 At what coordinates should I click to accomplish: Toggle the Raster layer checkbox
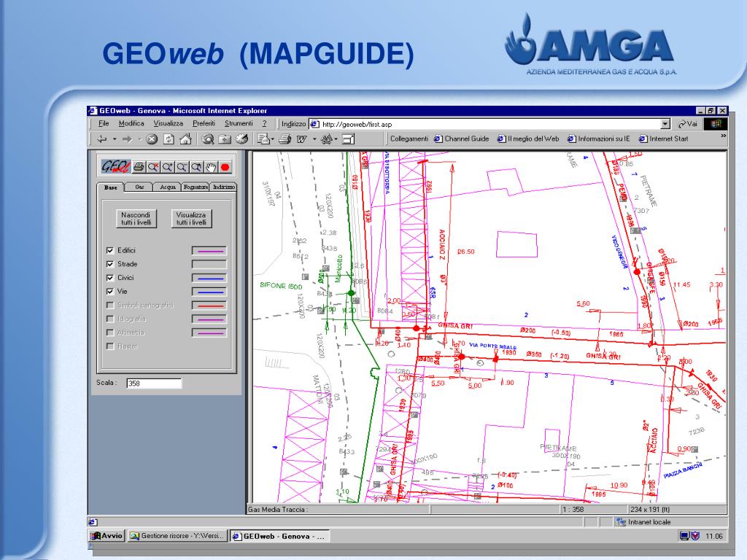[110, 346]
